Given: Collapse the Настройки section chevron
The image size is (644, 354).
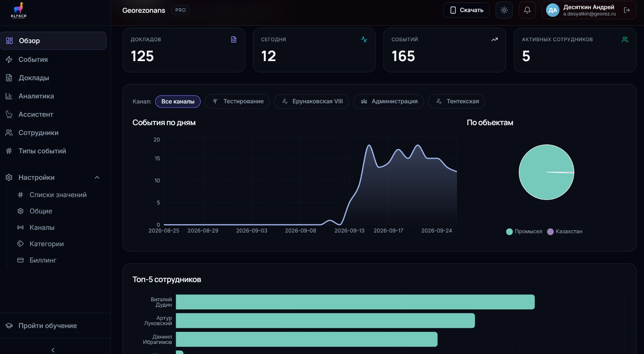Looking at the screenshot, I should (97, 178).
